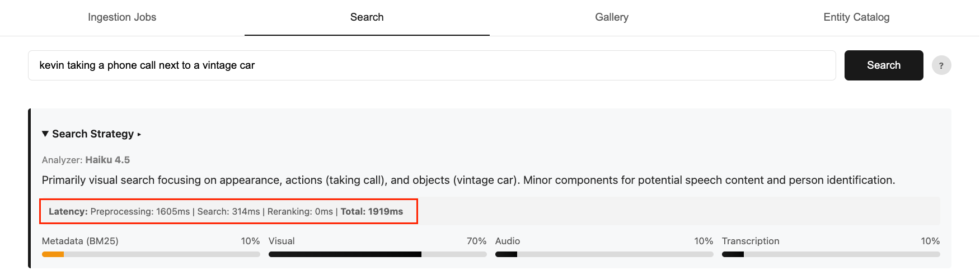The width and height of the screenshot is (980, 280).
Task: Select the active Search tab
Action: [x=367, y=17]
